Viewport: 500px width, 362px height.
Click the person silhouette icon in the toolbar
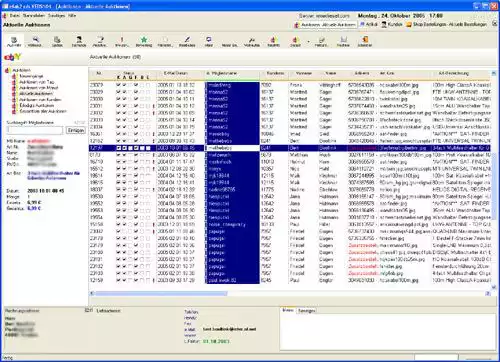[x=79, y=39]
